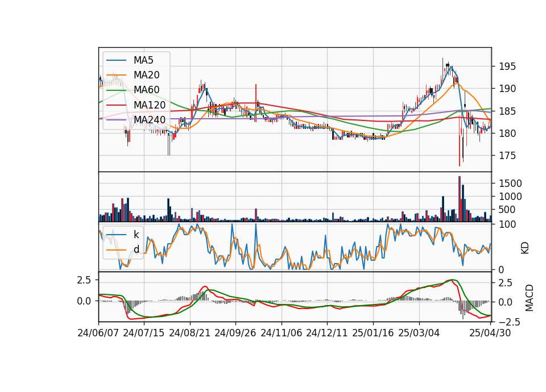546x392 pixels.
Task: Click the 1500 volume axis label
Action: (x=511, y=184)
